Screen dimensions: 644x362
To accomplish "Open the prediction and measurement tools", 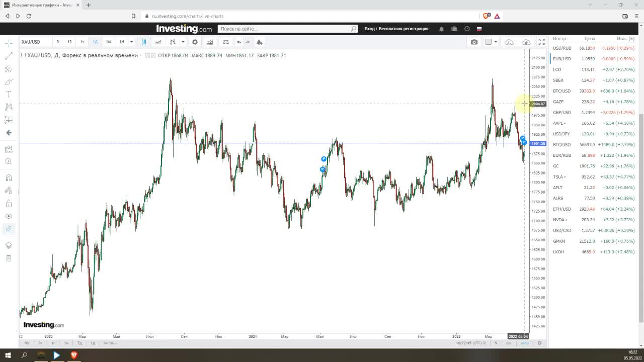I will click(x=9, y=120).
